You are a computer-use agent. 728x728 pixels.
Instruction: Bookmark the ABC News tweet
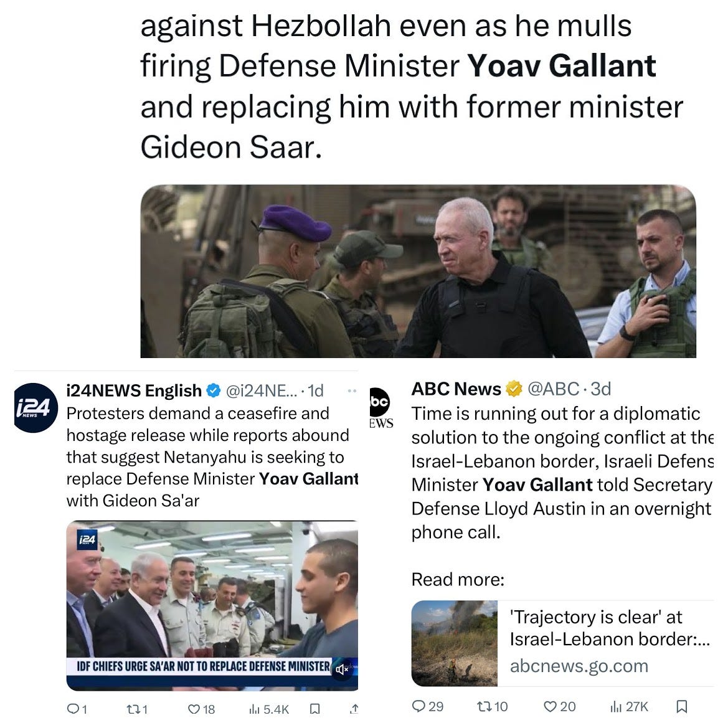tap(681, 706)
